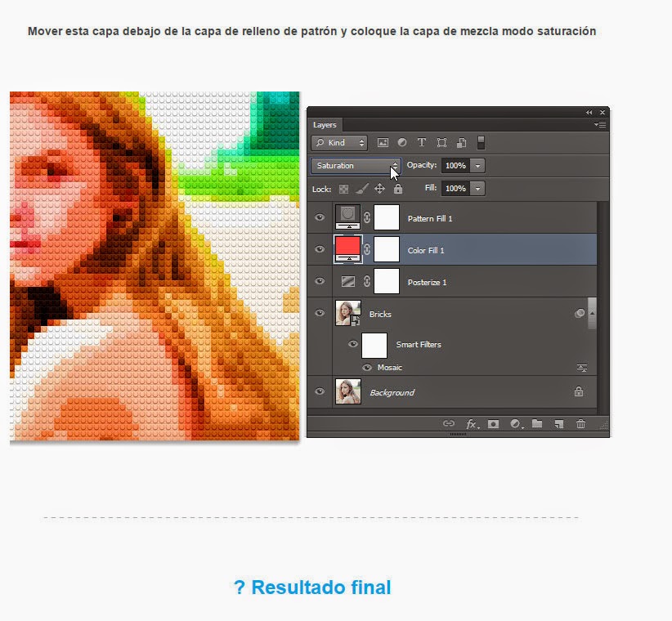Click the Create new group folder icon

click(538, 424)
